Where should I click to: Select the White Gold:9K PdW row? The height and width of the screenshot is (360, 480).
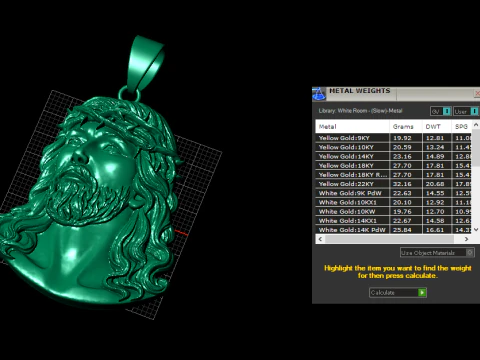point(393,193)
